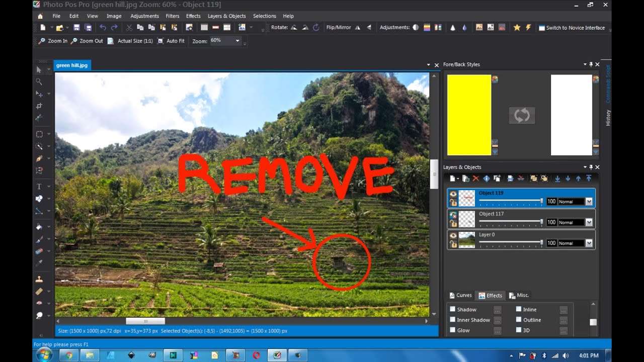The image size is (644, 362).
Task: Open blend mode dropdown for Layer 0
Action: pos(589,243)
